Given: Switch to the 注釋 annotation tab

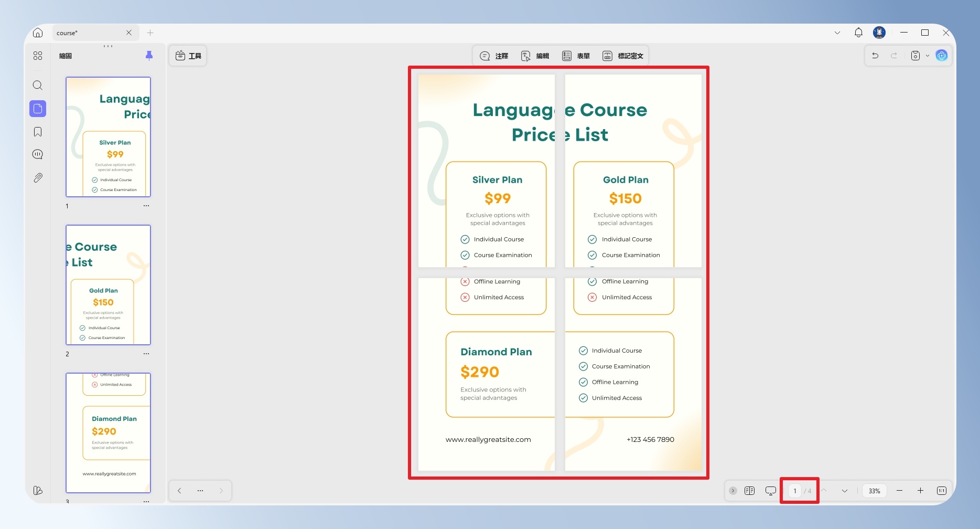Looking at the screenshot, I should click(494, 56).
